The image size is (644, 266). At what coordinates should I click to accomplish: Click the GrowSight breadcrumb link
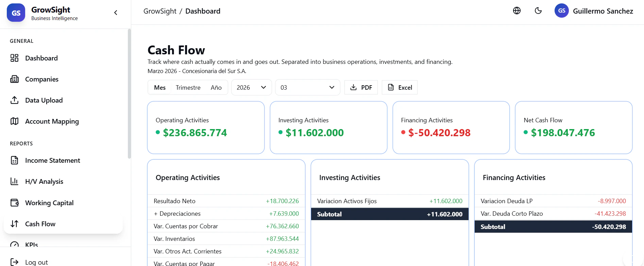click(x=160, y=11)
